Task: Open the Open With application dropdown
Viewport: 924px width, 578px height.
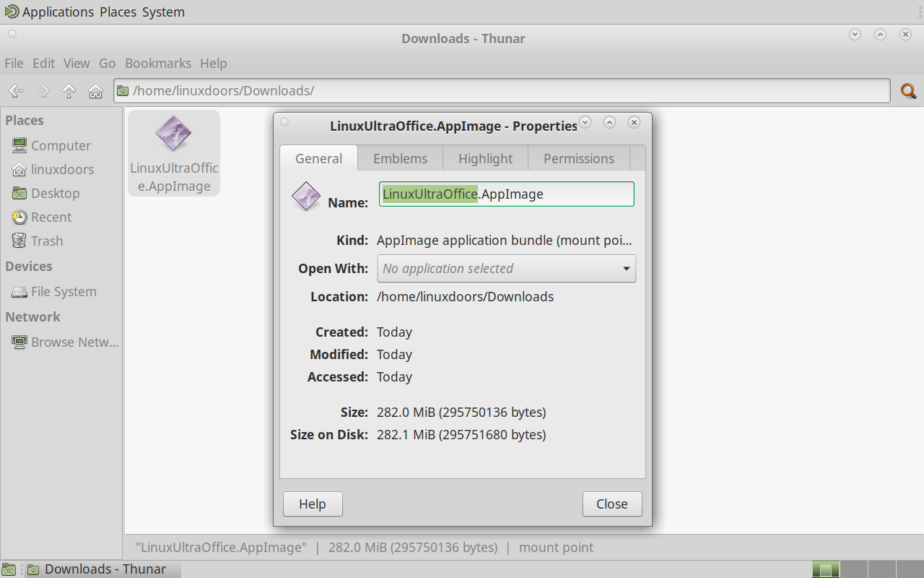Action: (x=507, y=268)
